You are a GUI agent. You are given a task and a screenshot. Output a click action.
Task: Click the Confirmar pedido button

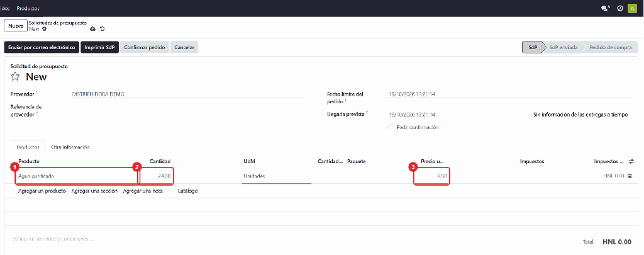(144, 47)
